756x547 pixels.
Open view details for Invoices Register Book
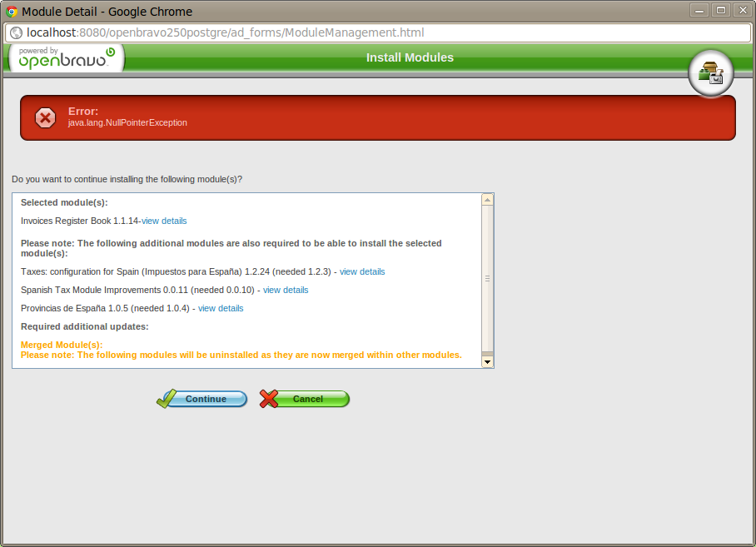pyautogui.click(x=164, y=221)
